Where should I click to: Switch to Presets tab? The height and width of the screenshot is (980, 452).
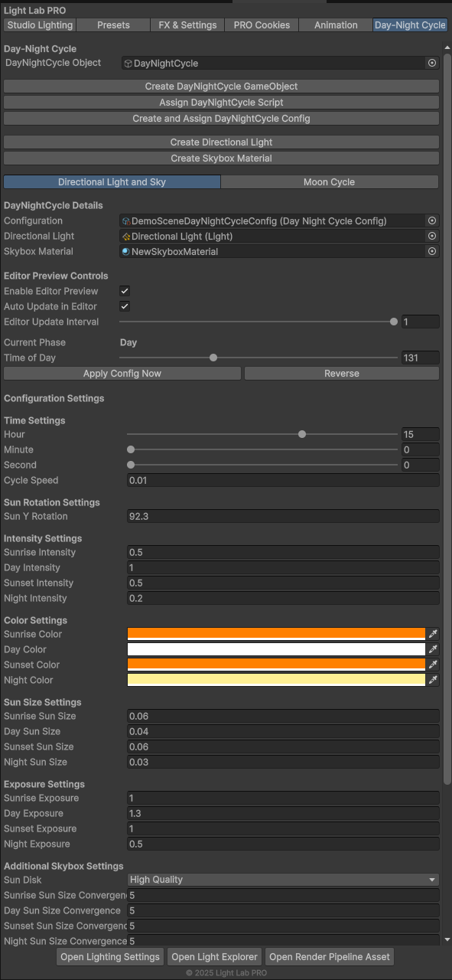[113, 25]
